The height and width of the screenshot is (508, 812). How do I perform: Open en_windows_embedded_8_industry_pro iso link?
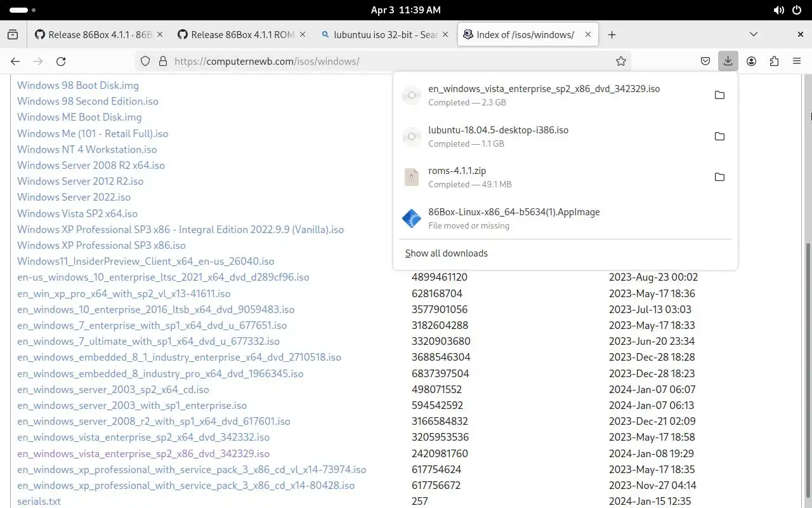pyautogui.click(x=160, y=373)
